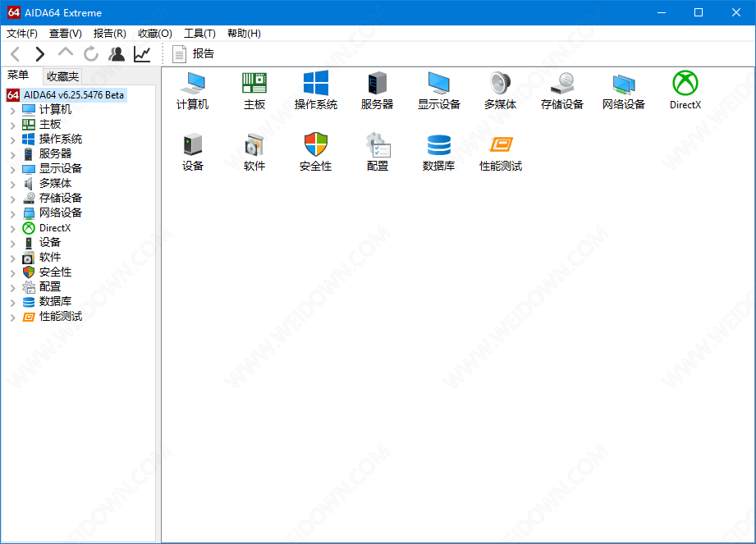Open the 安全性 shield icon in main panel
This screenshot has width=756, height=544.
316,153
